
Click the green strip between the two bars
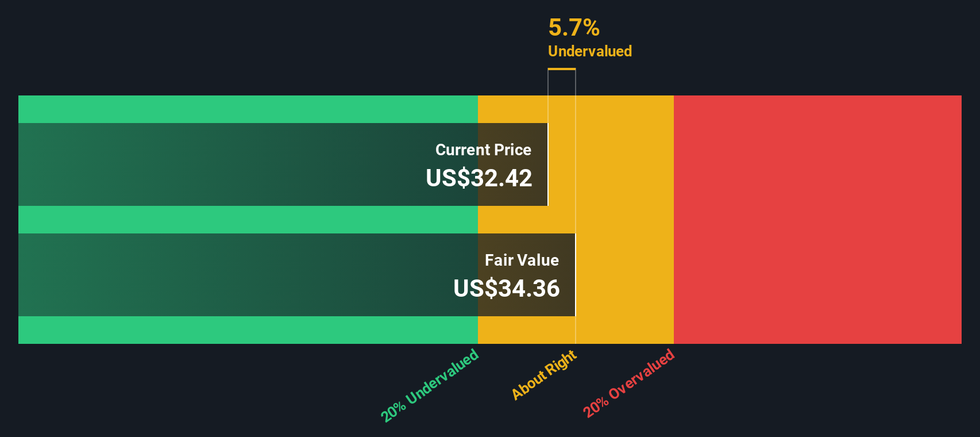point(248,220)
